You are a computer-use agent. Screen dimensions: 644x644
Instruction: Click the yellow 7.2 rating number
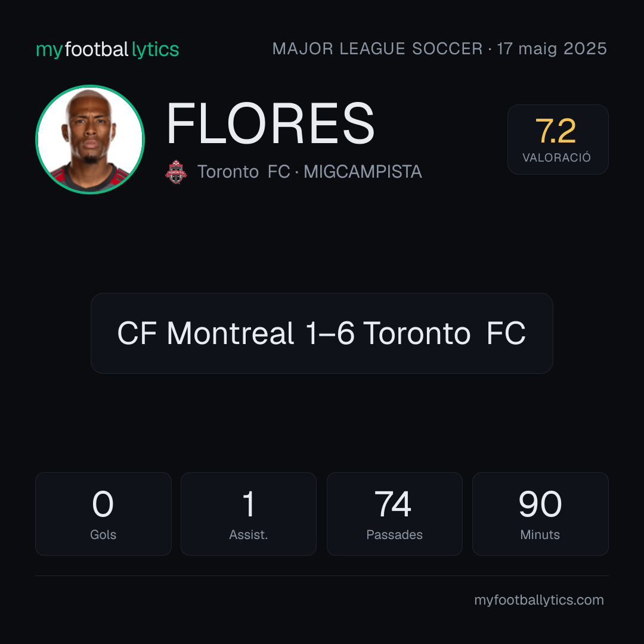click(x=556, y=131)
